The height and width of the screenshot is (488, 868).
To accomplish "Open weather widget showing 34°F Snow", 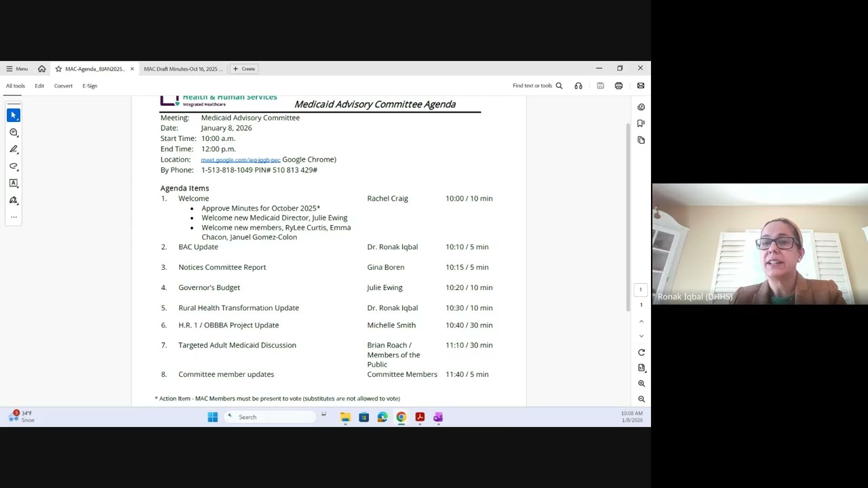I will [x=20, y=417].
